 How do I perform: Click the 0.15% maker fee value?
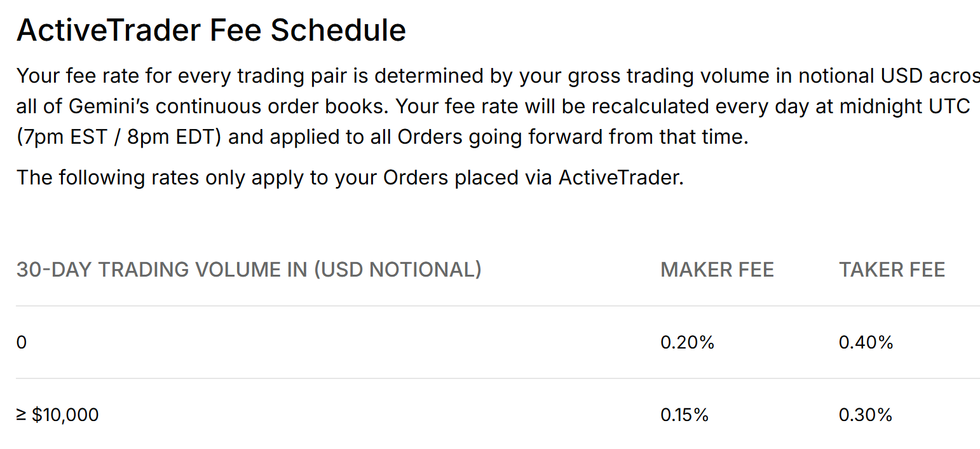[x=684, y=415]
